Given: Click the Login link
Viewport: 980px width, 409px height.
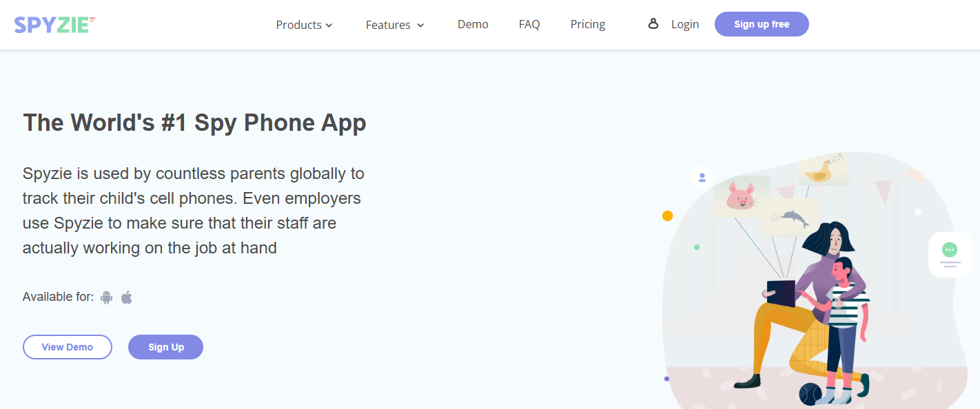Looking at the screenshot, I should pos(685,24).
